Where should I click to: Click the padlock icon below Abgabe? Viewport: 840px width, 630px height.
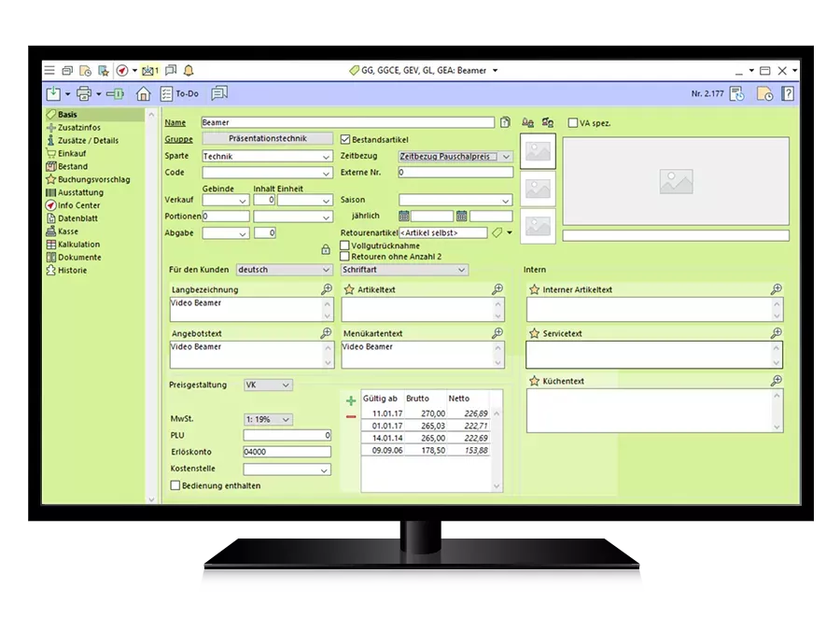click(325, 249)
